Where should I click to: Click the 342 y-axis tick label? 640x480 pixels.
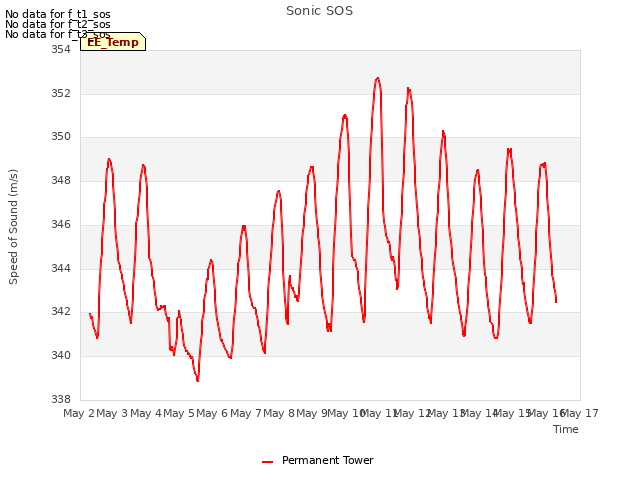[x=60, y=311]
